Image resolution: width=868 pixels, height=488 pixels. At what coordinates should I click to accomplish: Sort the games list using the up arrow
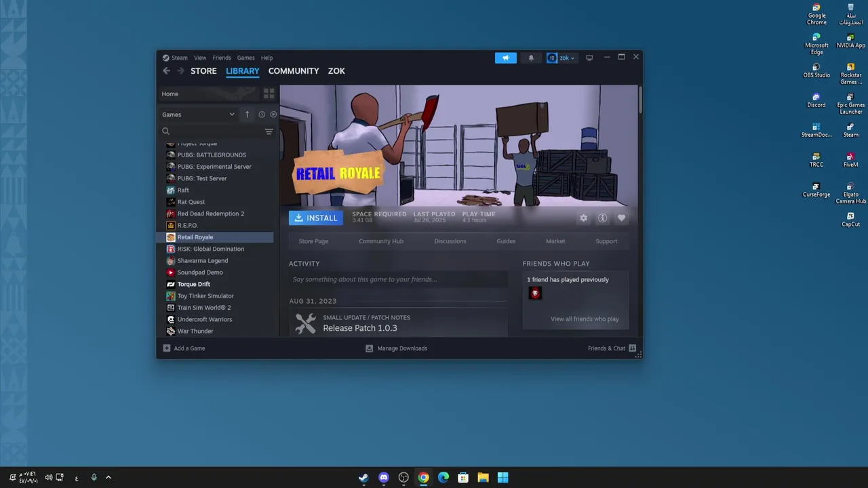247,115
